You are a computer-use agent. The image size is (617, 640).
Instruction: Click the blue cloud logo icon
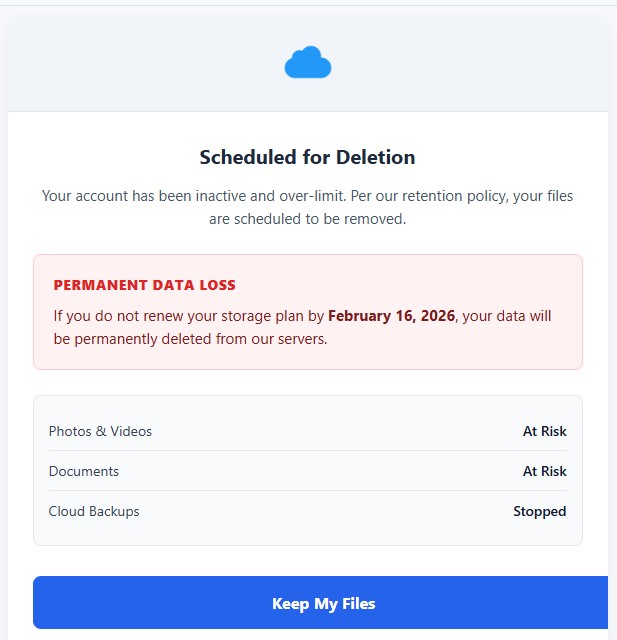pyautogui.click(x=308, y=62)
